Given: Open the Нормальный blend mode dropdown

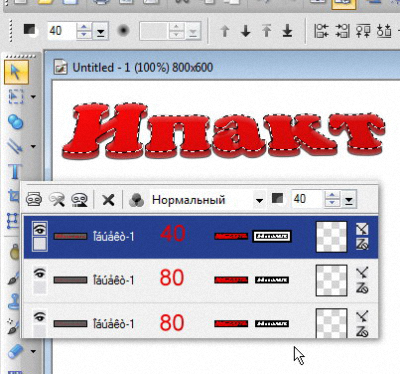Looking at the screenshot, I should click(259, 200).
